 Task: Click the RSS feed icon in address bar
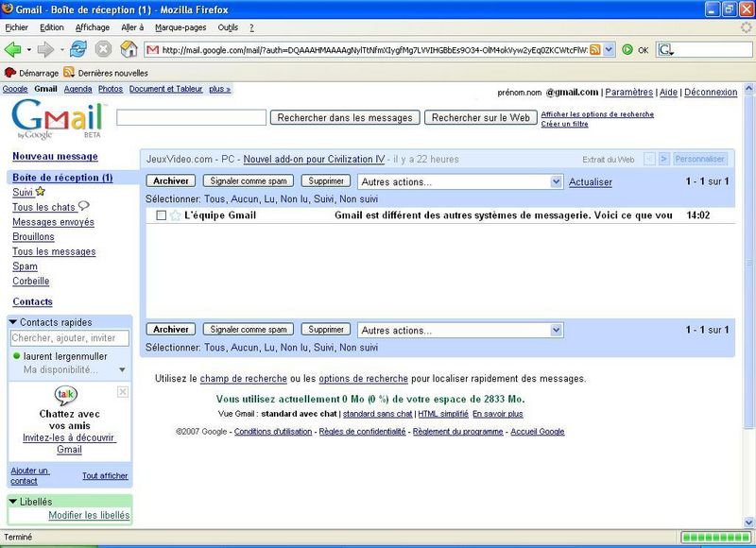click(x=595, y=50)
